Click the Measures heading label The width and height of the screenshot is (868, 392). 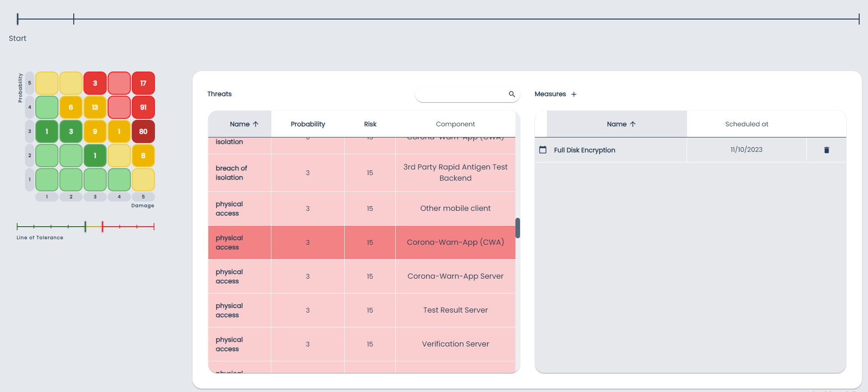(550, 94)
